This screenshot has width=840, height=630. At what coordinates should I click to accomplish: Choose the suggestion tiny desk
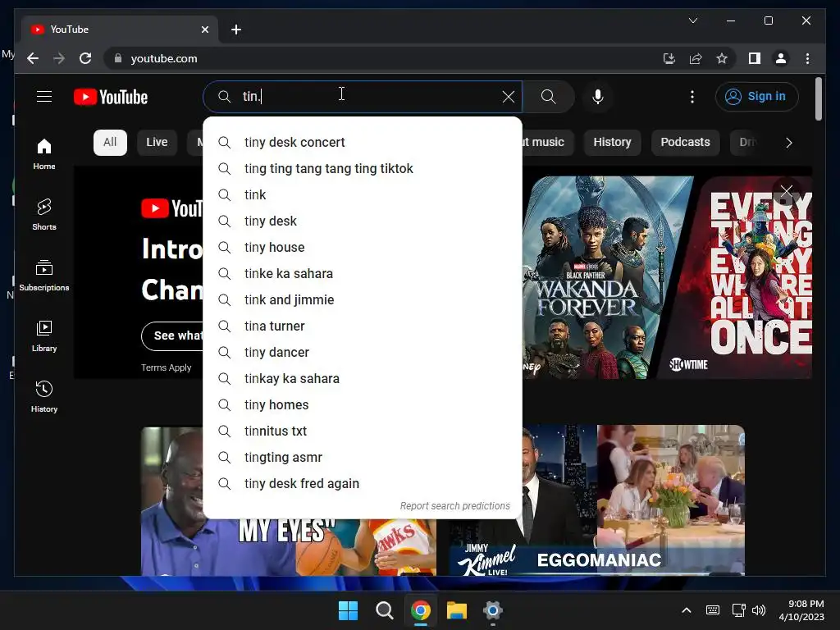coord(363,221)
